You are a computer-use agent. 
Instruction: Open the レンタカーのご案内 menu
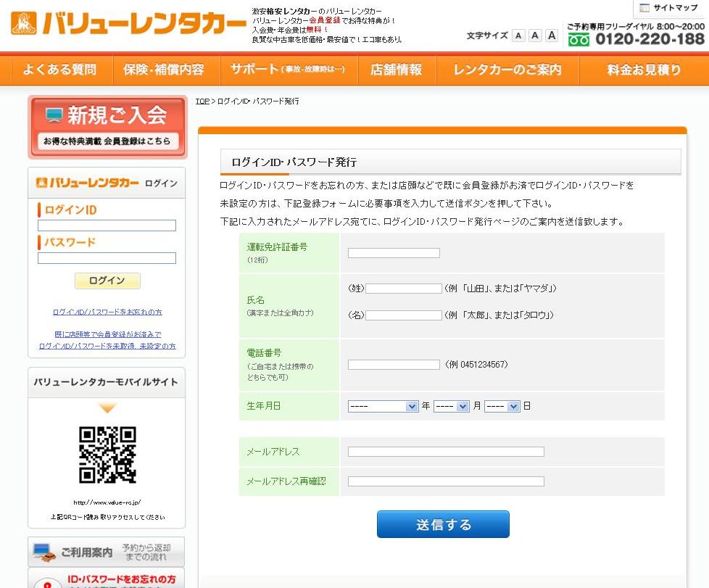point(507,70)
